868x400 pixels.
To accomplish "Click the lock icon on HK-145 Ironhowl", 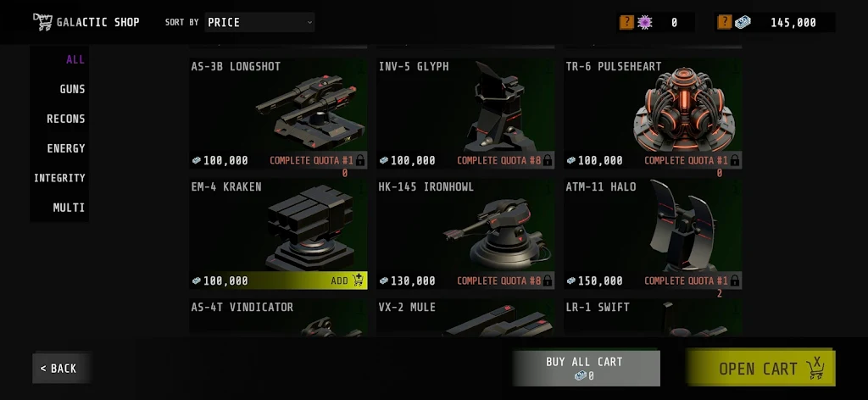I will tap(548, 281).
